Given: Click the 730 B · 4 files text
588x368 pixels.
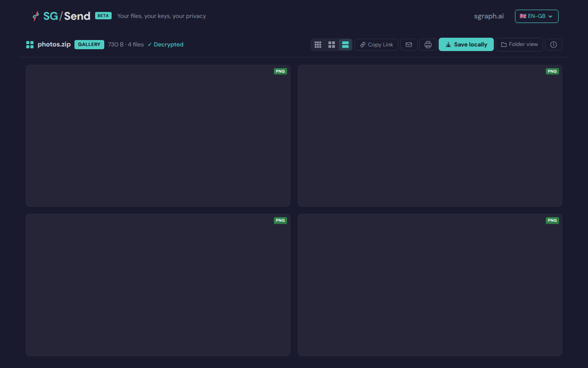Looking at the screenshot, I should click(126, 45).
